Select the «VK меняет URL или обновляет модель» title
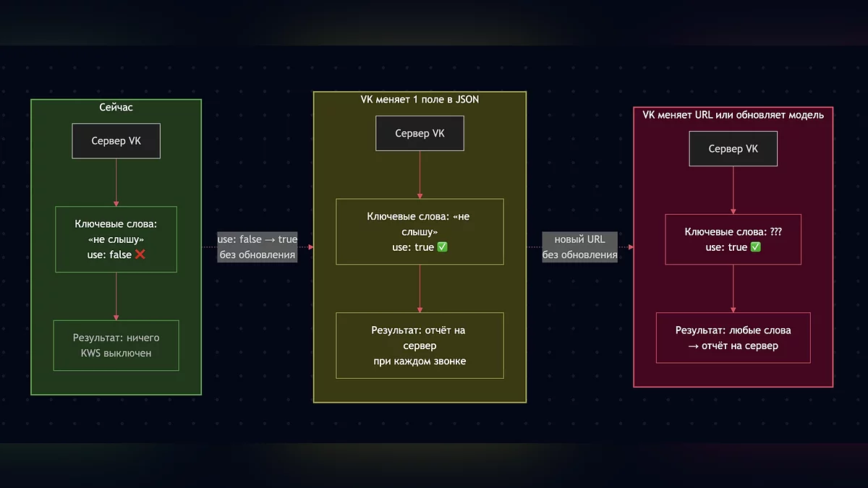This screenshot has height=488, width=868. [733, 114]
